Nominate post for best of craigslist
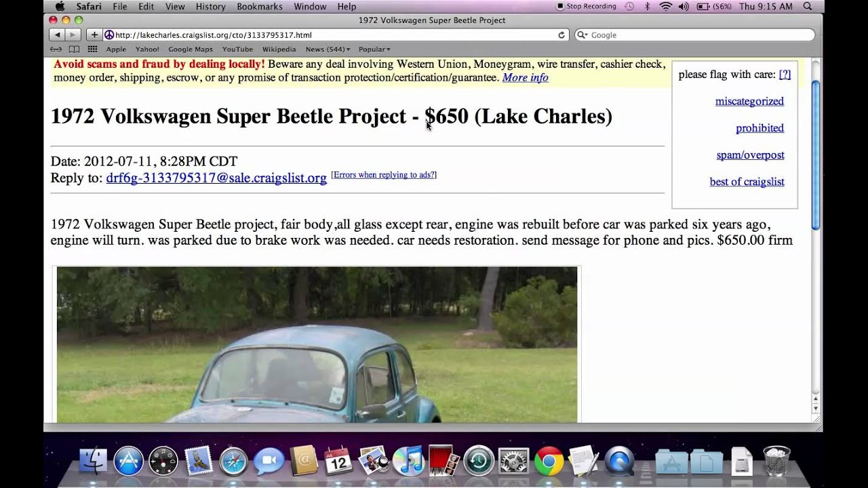The image size is (868, 488). (747, 182)
